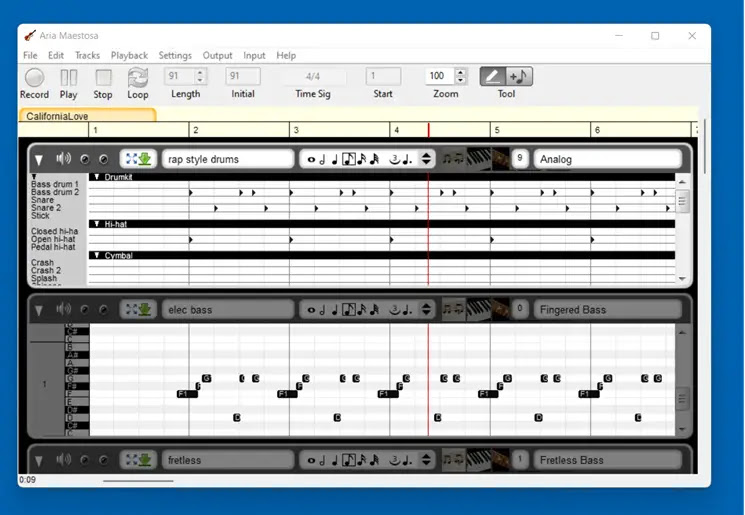Choose instrument Fingered Bass

(x=608, y=309)
